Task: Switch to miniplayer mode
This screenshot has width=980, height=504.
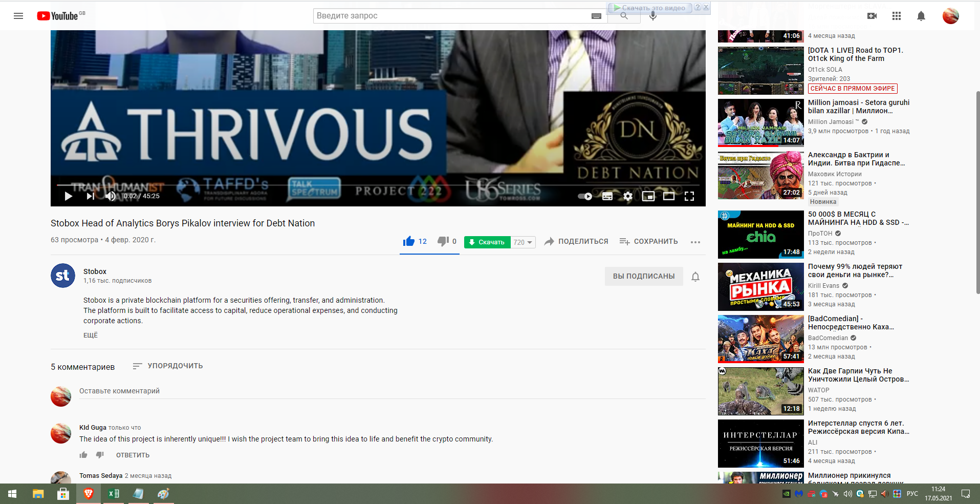Action: tap(648, 196)
